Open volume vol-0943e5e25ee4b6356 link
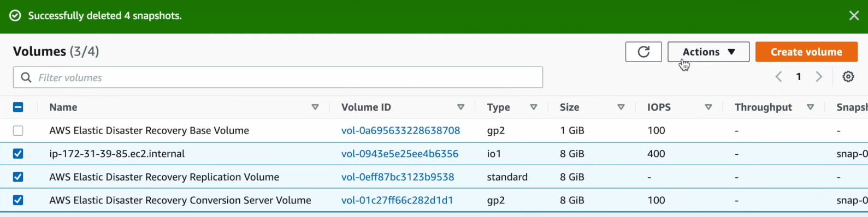The height and width of the screenshot is (217, 868). 400,154
